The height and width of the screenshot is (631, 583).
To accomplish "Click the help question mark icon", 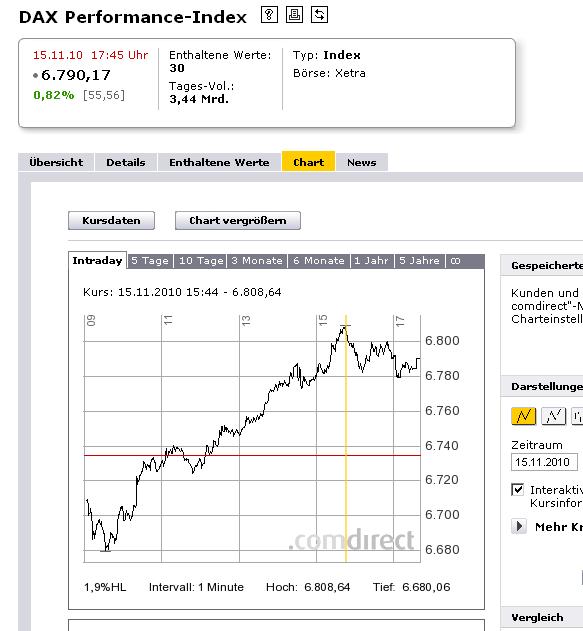I will point(269,15).
